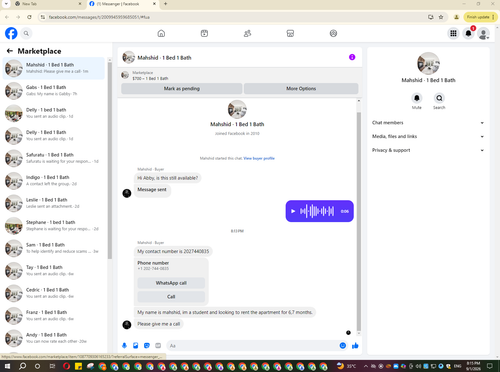Viewport: 500px width, 372px height.
Task: Expand the Chat members section
Action: coord(428,123)
